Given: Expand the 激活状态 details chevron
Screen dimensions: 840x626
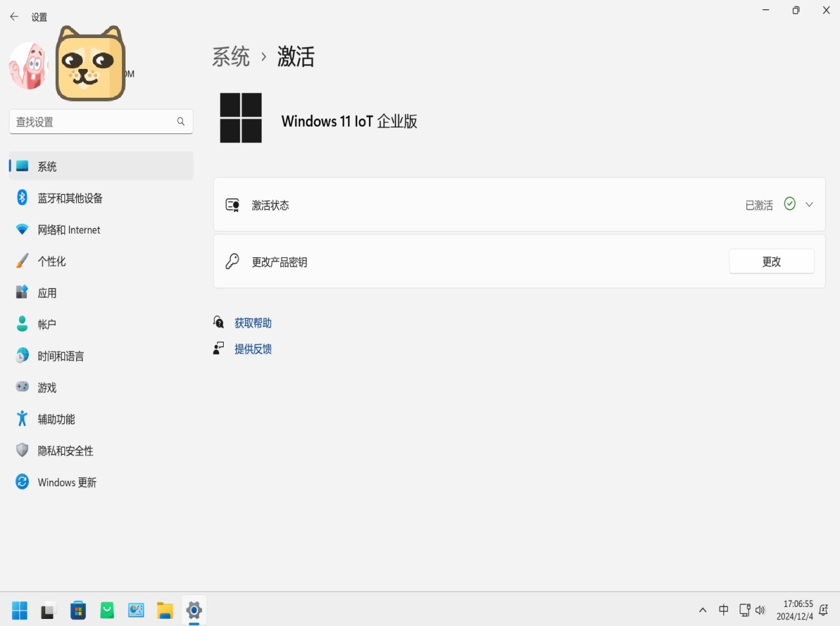Looking at the screenshot, I should click(x=809, y=204).
